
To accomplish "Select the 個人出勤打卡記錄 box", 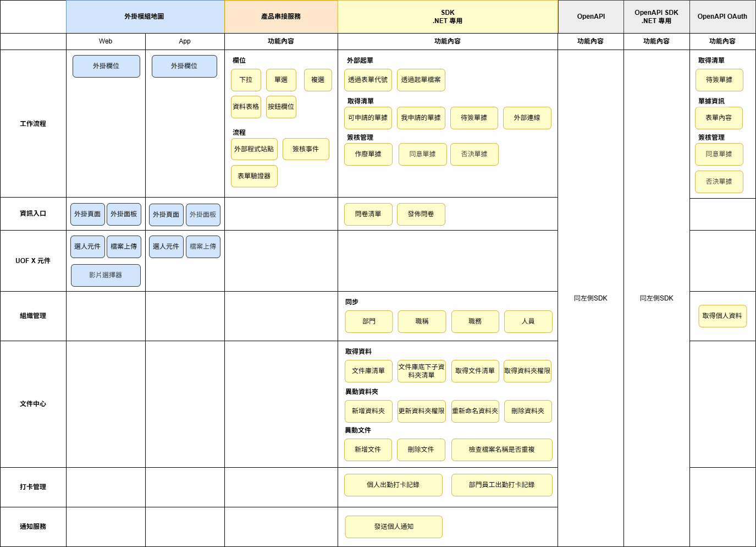I will (x=393, y=485).
